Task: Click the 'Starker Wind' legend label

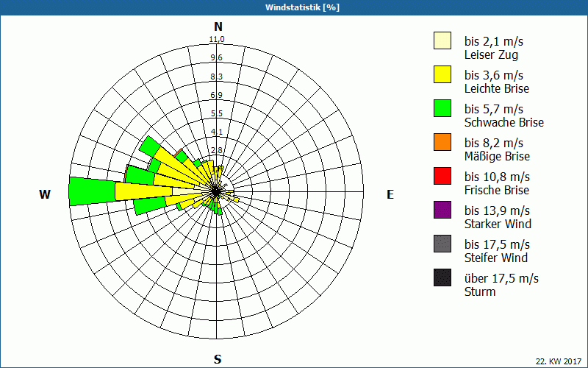Action: (498, 224)
